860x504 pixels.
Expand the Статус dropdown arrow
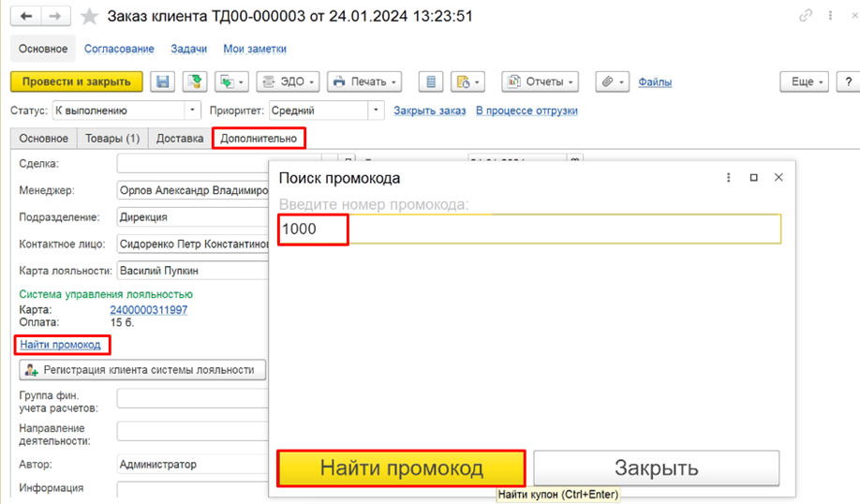[x=192, y=111]
